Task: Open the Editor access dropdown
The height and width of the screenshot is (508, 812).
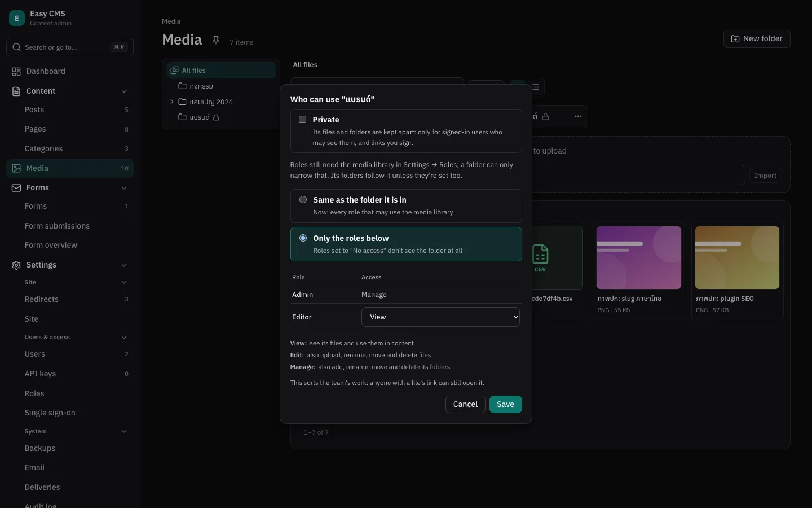Action: (x=440, y=317)
